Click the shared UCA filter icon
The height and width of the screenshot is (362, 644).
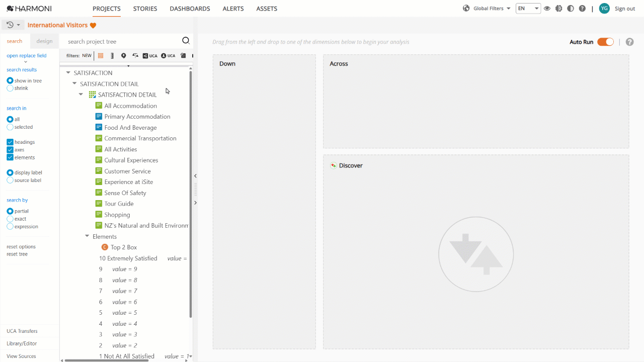pyautogui.click(x=150, y=56)
